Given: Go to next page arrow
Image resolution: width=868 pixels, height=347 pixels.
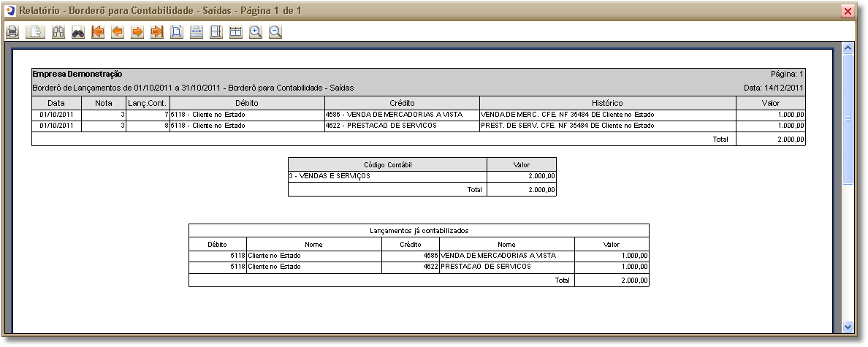Looking at the screenshot, I should [137, 32].
